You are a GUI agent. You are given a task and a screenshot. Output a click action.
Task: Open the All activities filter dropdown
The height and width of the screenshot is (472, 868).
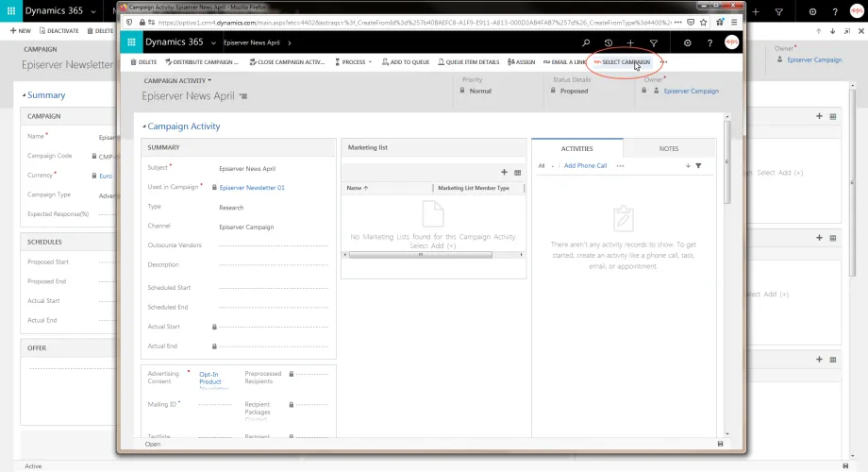(x=546, y=165)
